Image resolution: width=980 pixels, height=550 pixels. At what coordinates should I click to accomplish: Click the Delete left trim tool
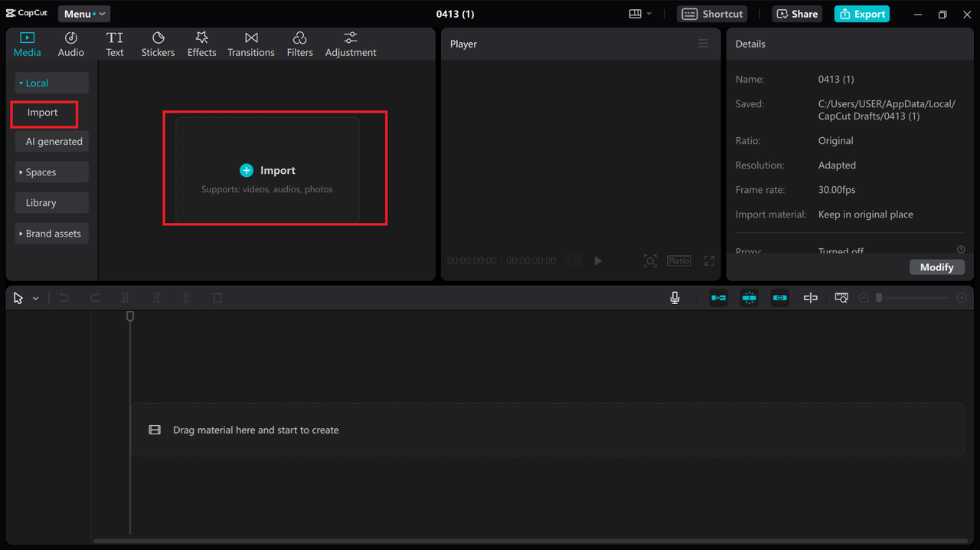click(x=156, y=298)
